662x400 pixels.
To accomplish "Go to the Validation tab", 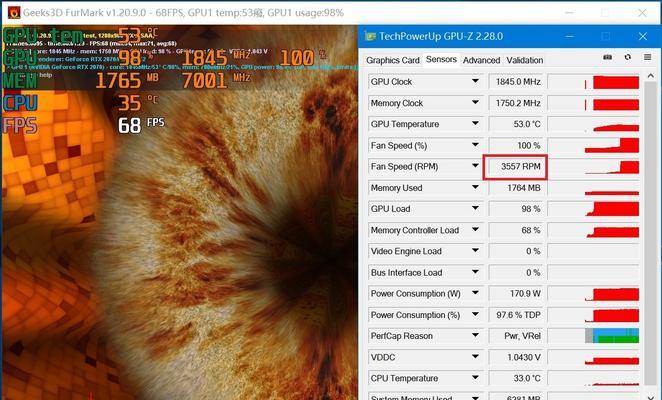I will click(525, 60).
